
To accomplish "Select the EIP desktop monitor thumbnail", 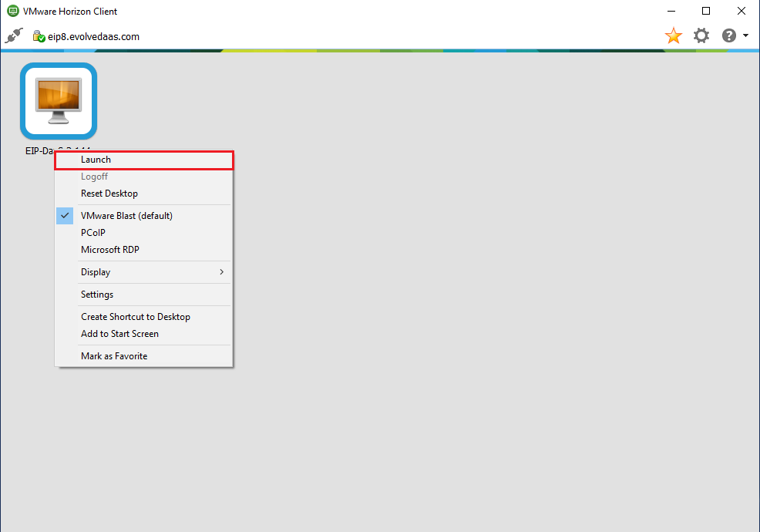I will 59,101.
